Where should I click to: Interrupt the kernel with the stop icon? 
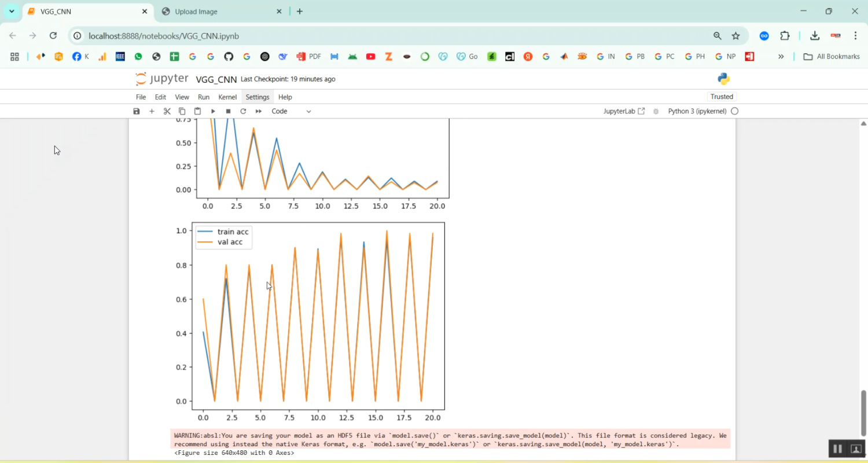pyautogui.click(x=228, y=111)
